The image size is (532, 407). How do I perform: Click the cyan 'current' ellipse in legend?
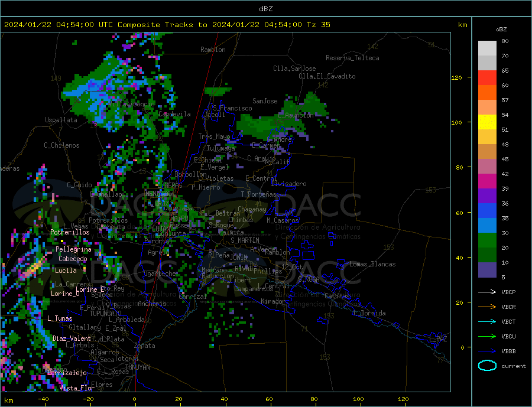coord(488,366)
